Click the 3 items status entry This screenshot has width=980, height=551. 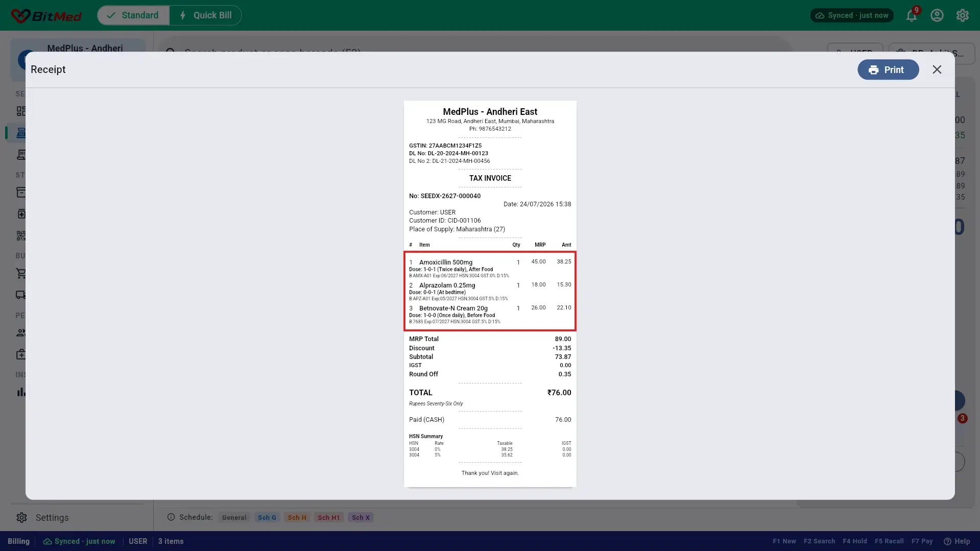[171, 541]
